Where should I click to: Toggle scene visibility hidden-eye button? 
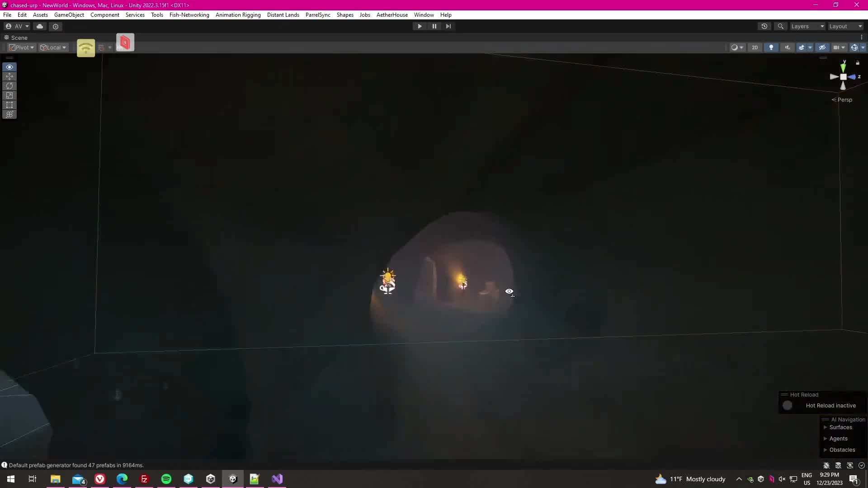coord(822,47)
